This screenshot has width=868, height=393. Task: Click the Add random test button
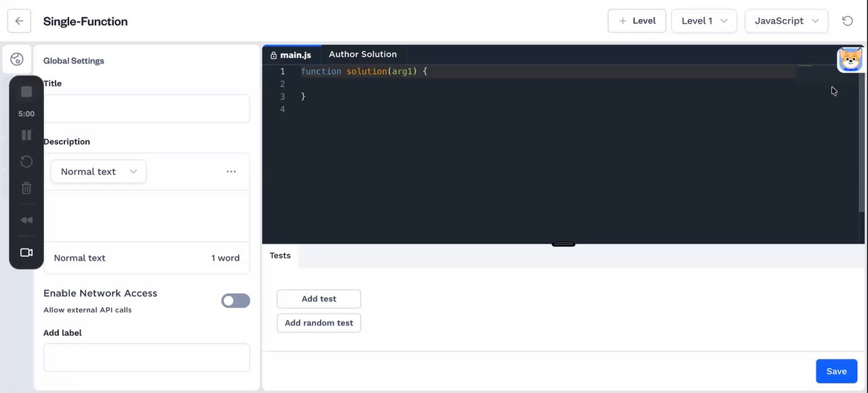pos(319,323)
